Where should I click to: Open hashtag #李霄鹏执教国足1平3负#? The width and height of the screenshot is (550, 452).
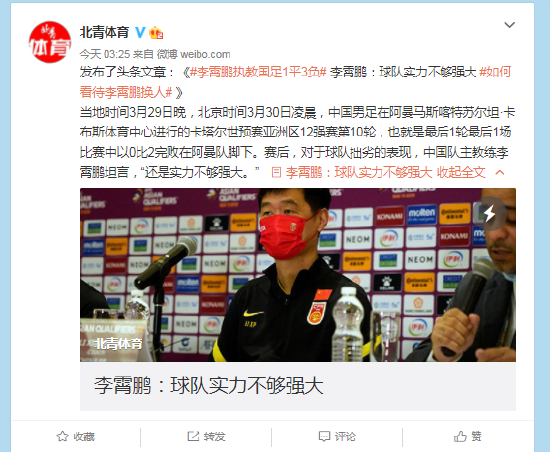tap(258, 72)
